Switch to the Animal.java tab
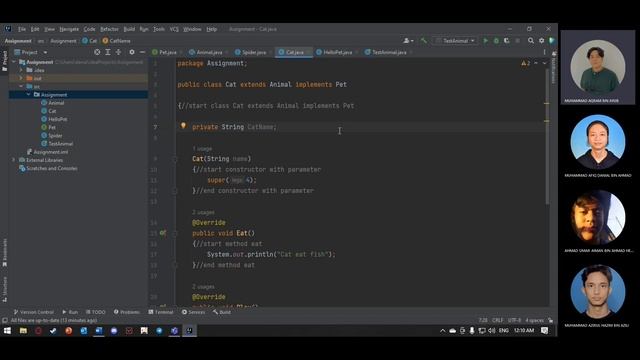This screenshot has height=360, width=640. coord(209,52)
